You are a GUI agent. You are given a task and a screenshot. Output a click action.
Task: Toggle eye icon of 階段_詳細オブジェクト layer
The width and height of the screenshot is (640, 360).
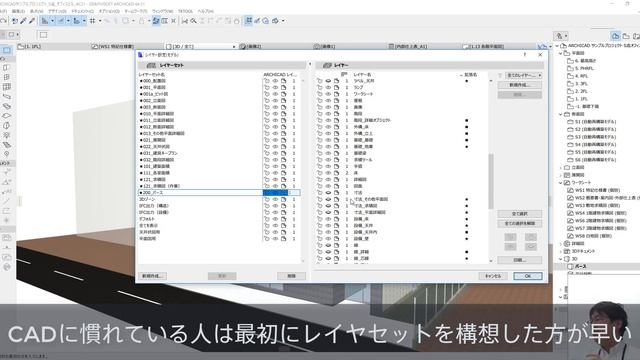(328, 120)
